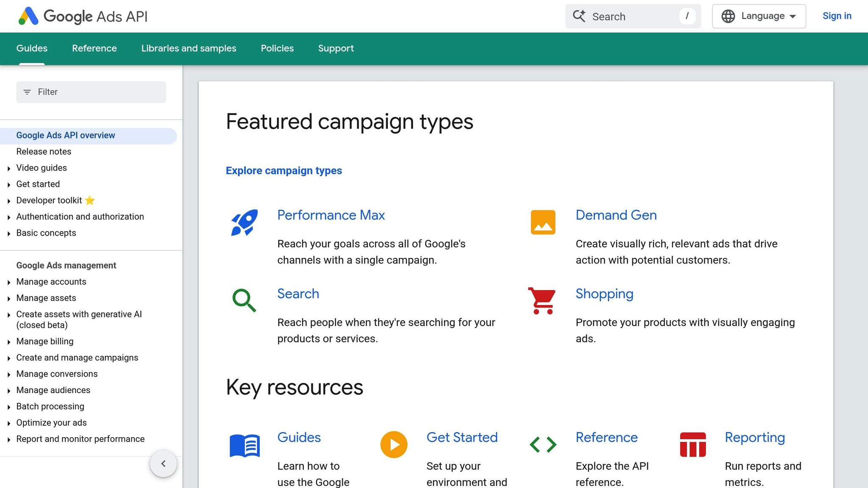This screenshot has height=488, width=868.
Task: Click the Reference code brackets icon
Action: tap(543, 444)
